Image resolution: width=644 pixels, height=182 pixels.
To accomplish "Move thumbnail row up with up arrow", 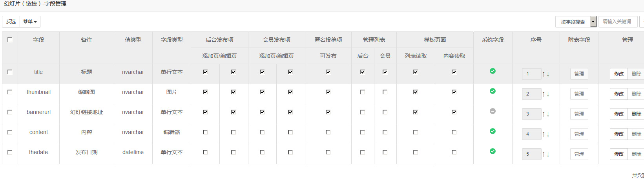I will (544, 94).
